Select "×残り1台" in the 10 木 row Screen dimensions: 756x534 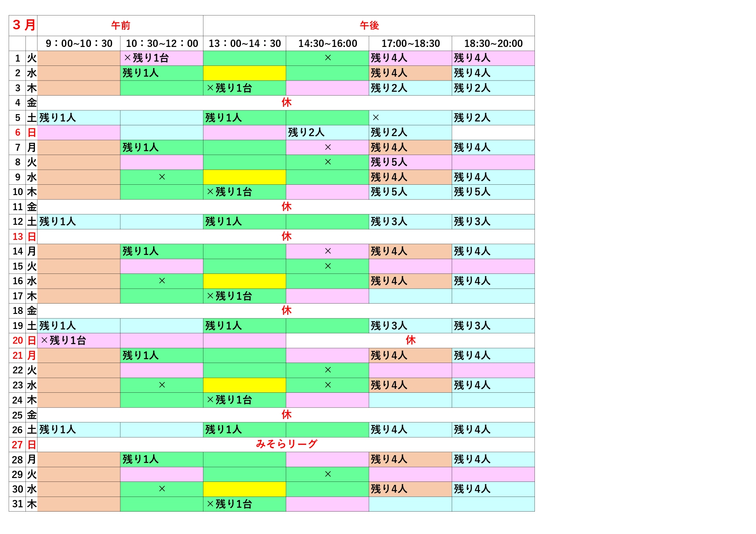pos(229,192)
